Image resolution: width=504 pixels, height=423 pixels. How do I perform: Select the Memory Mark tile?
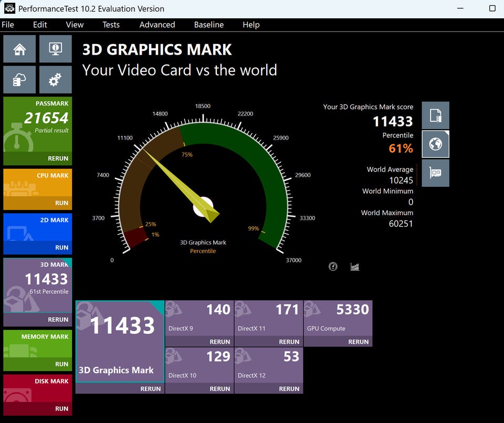(x=38, y=344)
